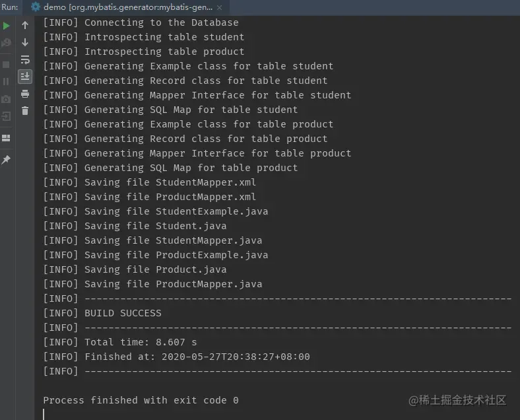
Task: Click 'Introspecting table student' log line
Action: pyautogui.click(x=144, y=37)
